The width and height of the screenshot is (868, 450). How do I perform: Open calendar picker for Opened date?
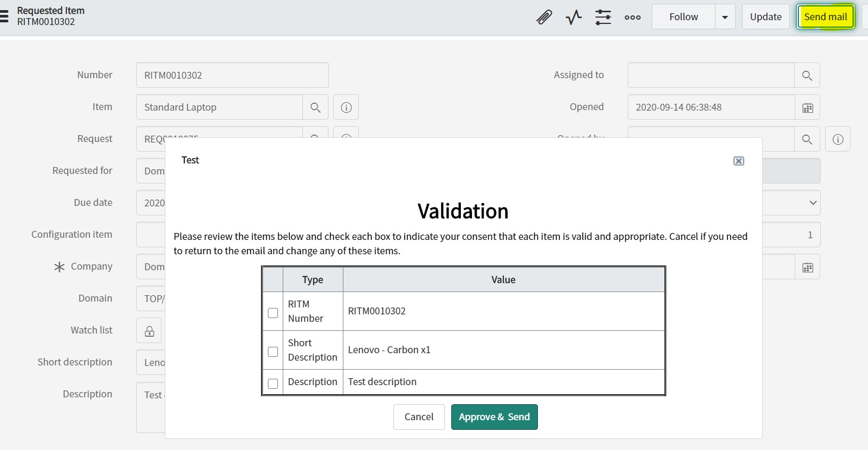807,107
